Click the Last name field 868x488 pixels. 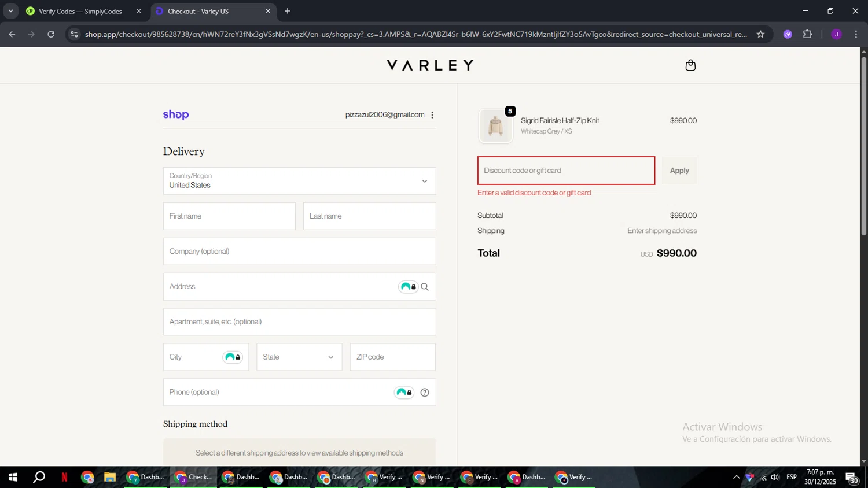point(369,216)
